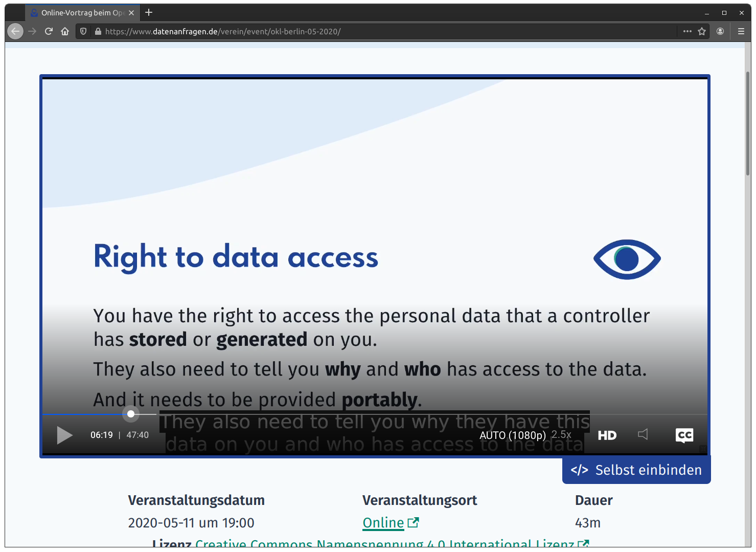Change the 2.5x playback speed
Viewport: 756px width, 552px height.
[561, 434]
